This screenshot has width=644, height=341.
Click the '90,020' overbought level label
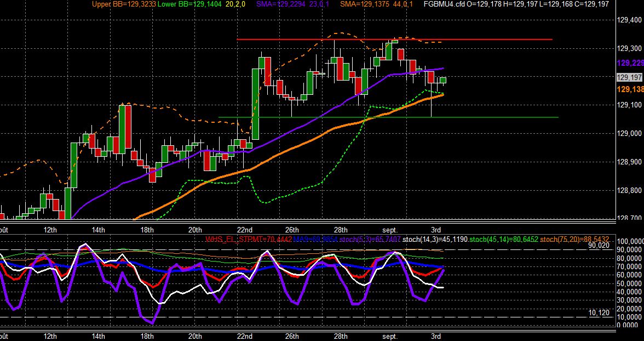click(599, 245)
